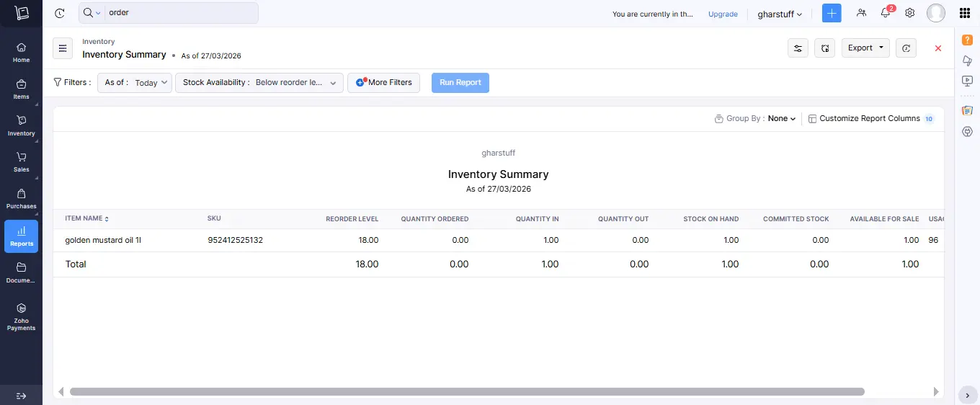Open the search scope dropdown
This screenshot has height=405, width=980.
(x=92, y=13)
